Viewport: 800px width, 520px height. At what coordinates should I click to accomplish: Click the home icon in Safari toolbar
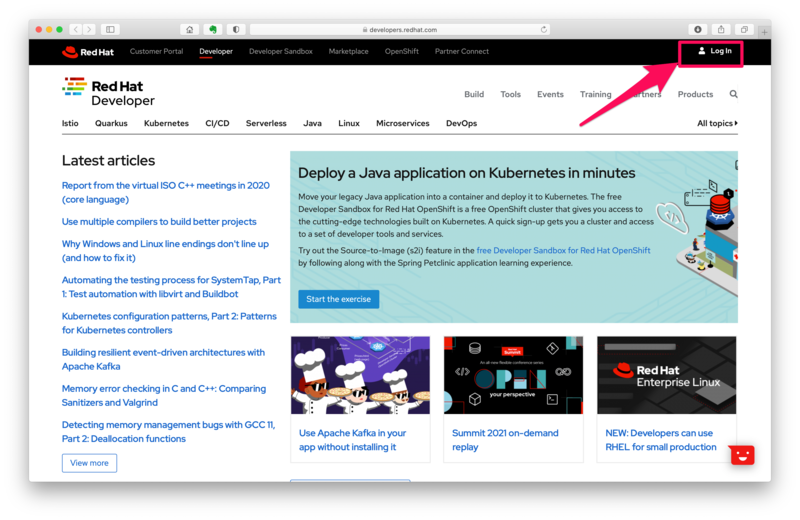pos(190,30)
